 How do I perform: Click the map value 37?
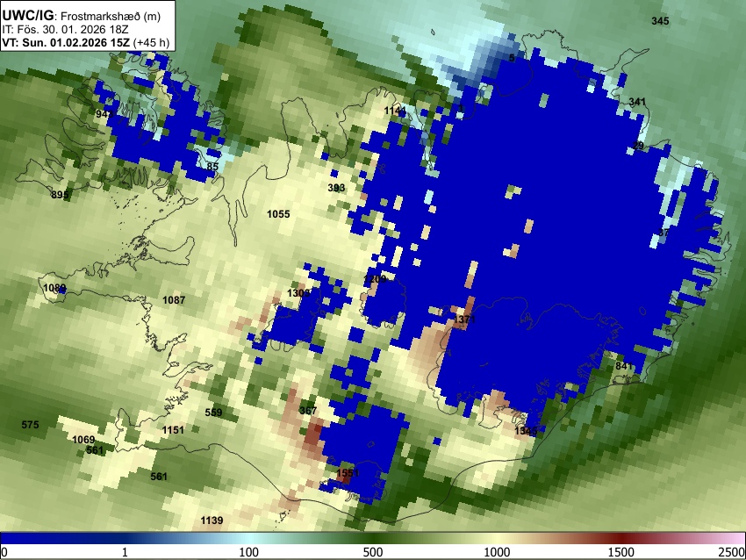pos(664,233)
